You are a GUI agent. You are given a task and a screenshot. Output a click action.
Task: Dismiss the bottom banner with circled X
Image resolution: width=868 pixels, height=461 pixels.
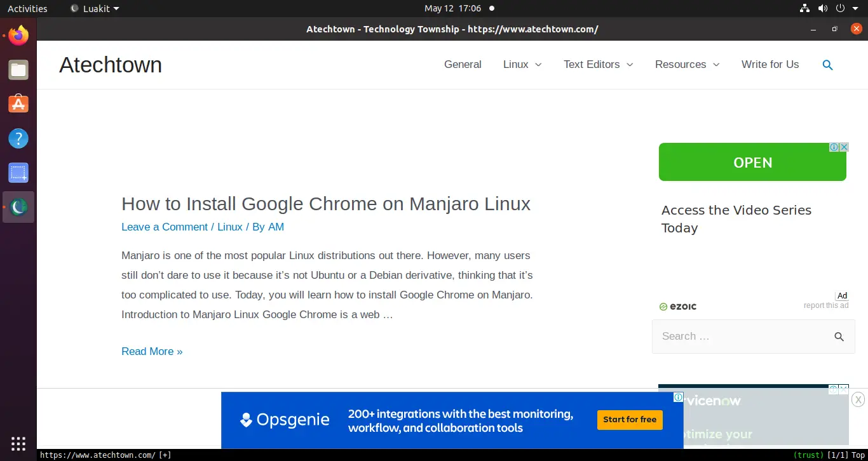click(x=858, y=399)
